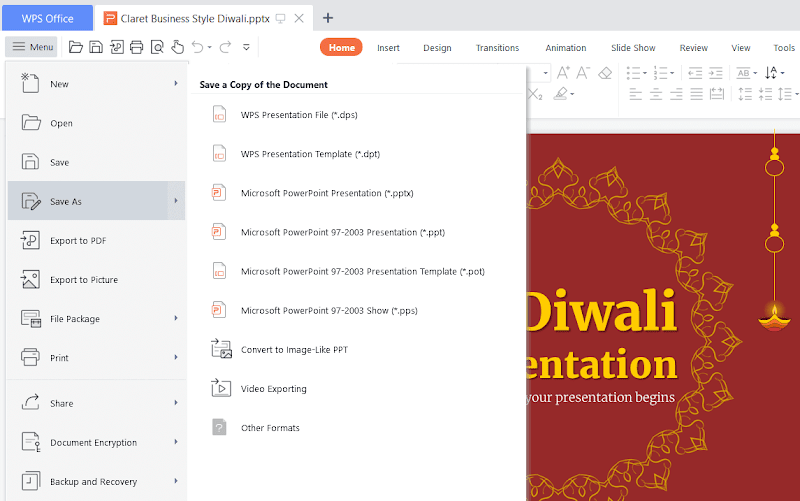Image resolution: width=800 pixels, height=501 pixels.
Task: Expand the New submenu arrow
Action: 176,83
